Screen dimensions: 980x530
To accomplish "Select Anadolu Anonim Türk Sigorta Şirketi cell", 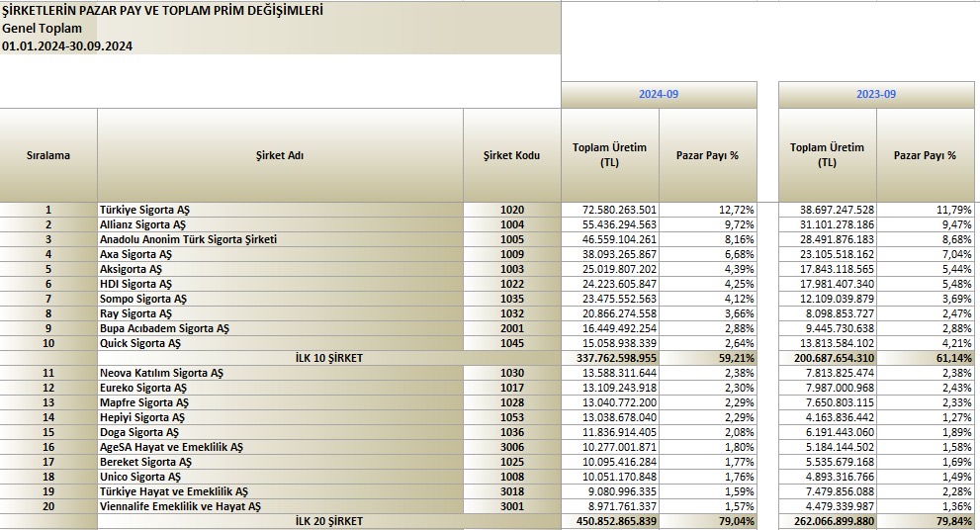I will tap(280, 239).
